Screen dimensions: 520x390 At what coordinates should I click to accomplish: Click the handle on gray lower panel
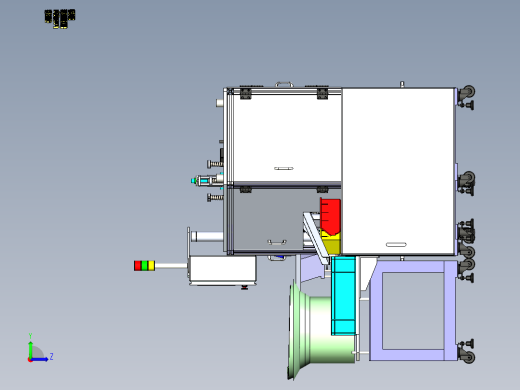[277, 242]
